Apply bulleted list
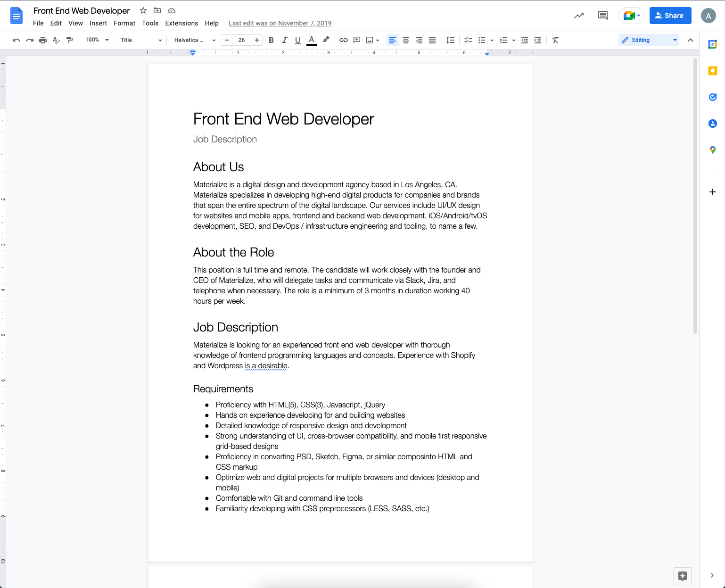Image resolution: width=725 pixels, height=588 pixels. 482,40
